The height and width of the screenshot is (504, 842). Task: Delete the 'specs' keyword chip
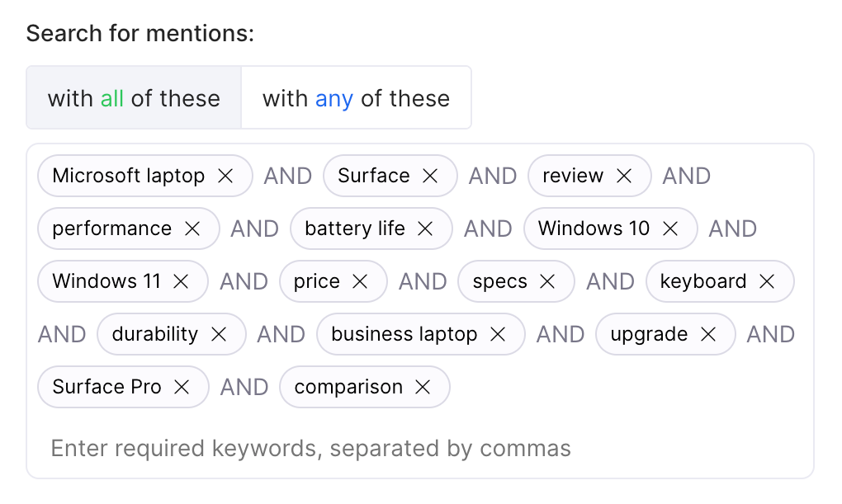(547, 281)
